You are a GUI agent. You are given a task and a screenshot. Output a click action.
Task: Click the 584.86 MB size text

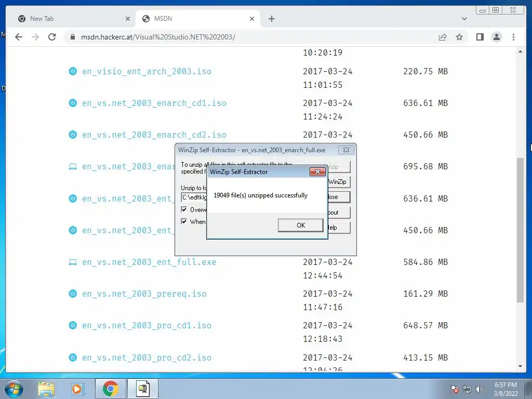pyautogui.click(x=425, y=262)
